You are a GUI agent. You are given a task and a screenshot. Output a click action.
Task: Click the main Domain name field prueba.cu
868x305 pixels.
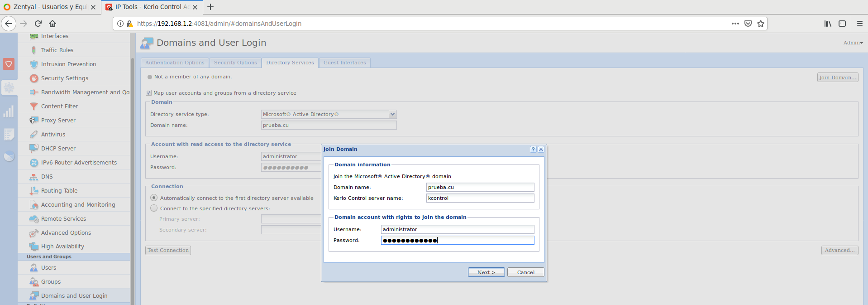(329, 125)
